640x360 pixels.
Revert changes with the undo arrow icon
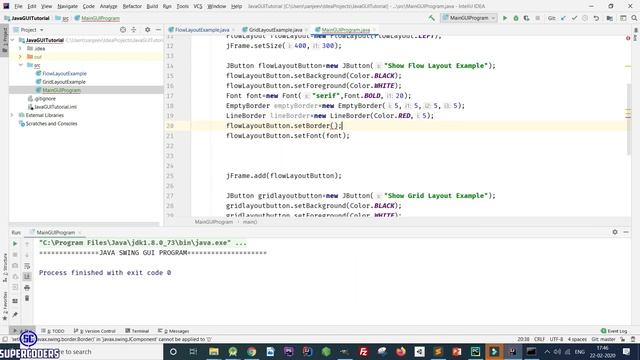click(x=596, y=18)
